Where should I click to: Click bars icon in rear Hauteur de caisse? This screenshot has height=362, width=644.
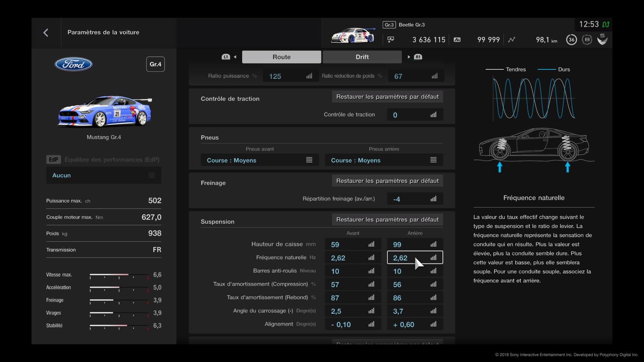click(434, 244)
